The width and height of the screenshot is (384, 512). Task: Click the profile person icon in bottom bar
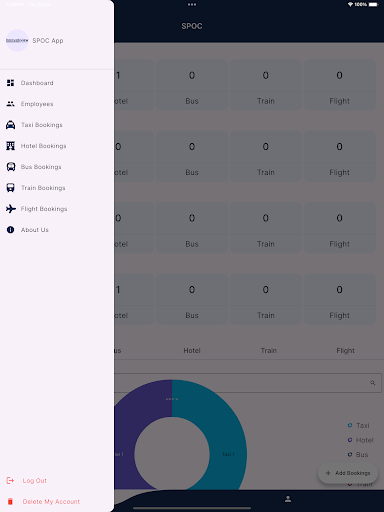click(288, 499)
